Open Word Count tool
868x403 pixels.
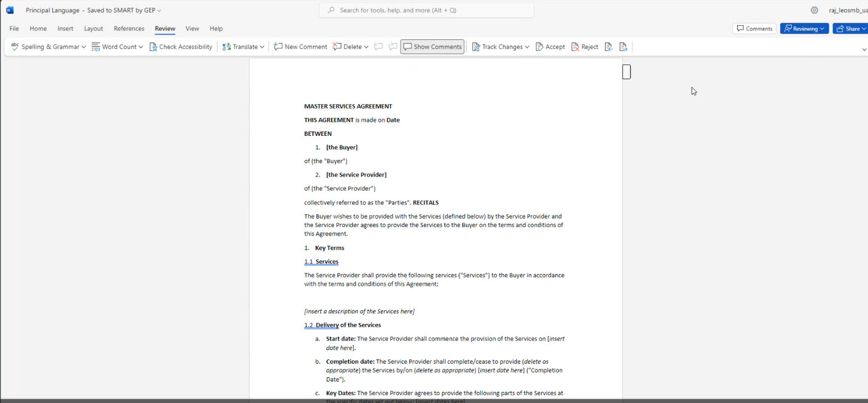click(117, 47)
